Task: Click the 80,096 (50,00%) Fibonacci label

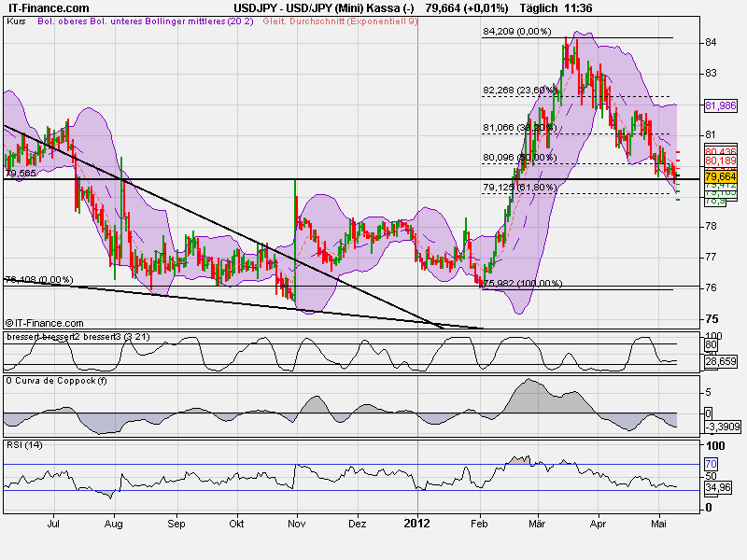Action: tap(519, 157)
